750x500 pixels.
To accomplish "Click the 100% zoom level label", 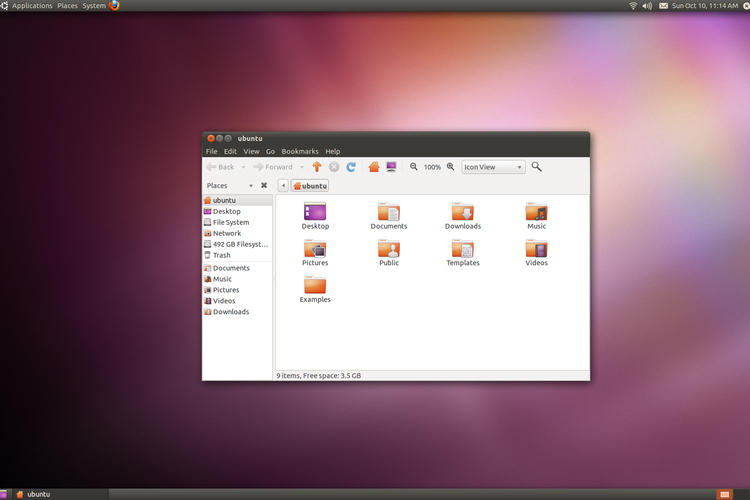I will 432,167.
